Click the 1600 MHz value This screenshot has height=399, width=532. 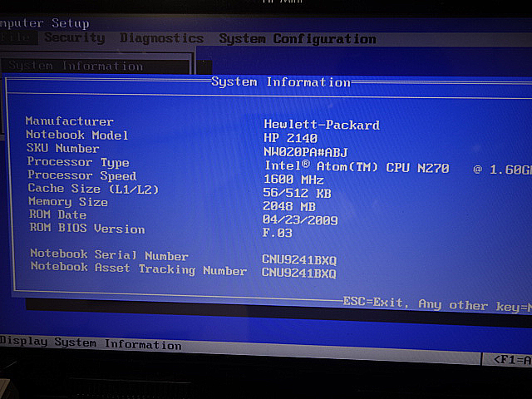tap(293, 180)
